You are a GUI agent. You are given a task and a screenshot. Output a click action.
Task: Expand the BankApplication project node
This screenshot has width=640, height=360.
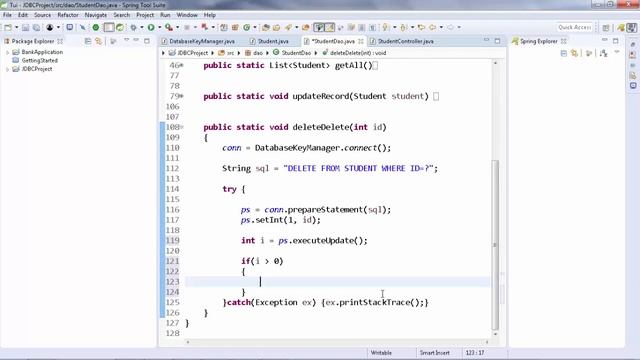[x=7, y=52]
